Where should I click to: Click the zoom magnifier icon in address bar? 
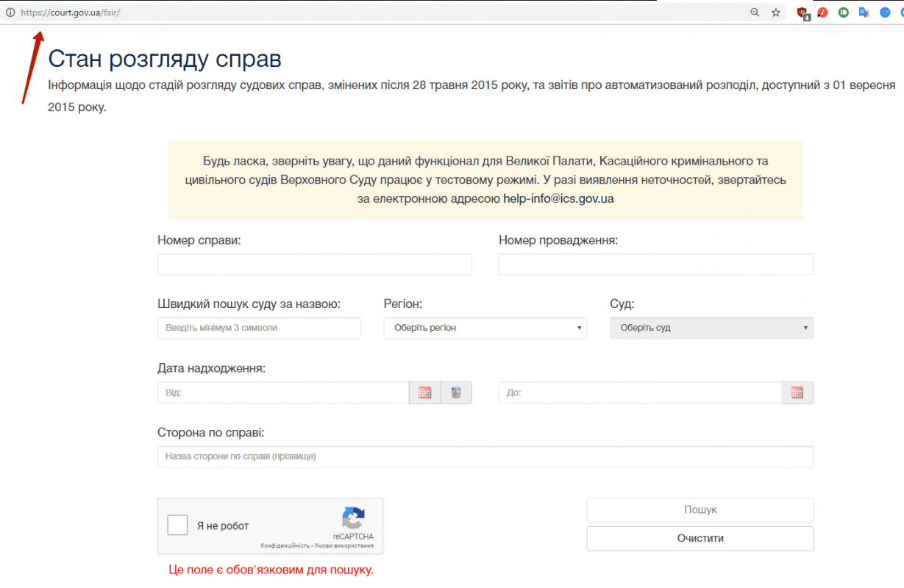pyautogui.click(x=755, y=12)
